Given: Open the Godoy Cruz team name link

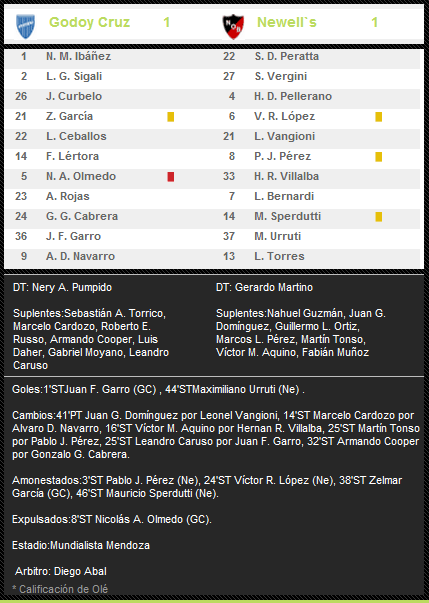Looking at the screenshot, I should (90, 22).
